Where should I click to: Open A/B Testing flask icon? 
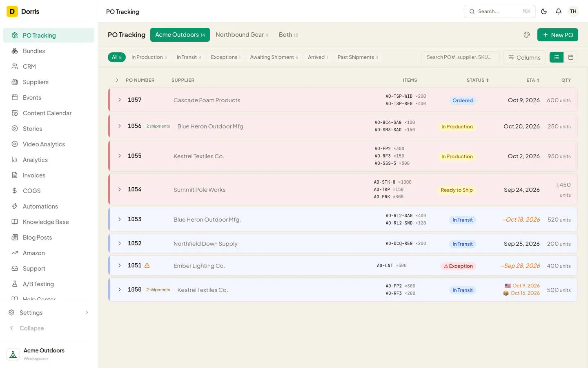click(x=15, y=284)
